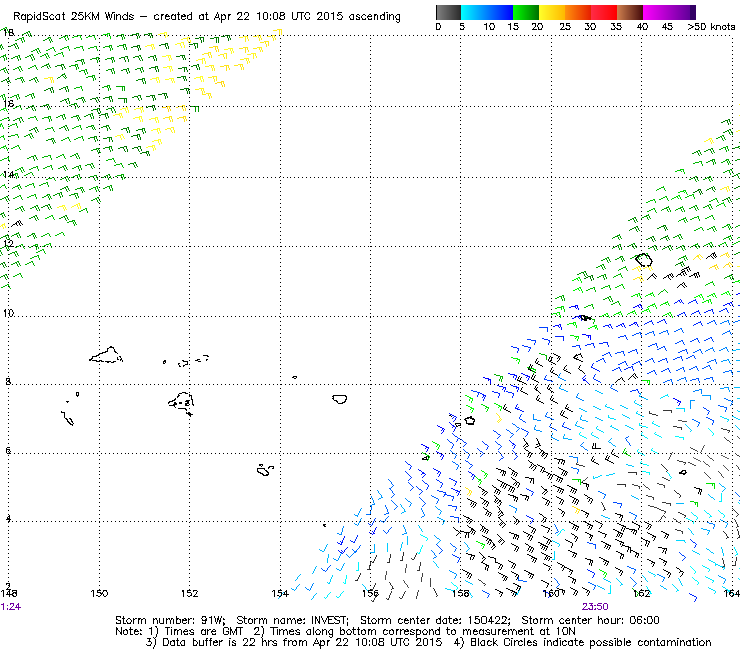Click the "Storm number: 91W" text

tap(170, 620)
